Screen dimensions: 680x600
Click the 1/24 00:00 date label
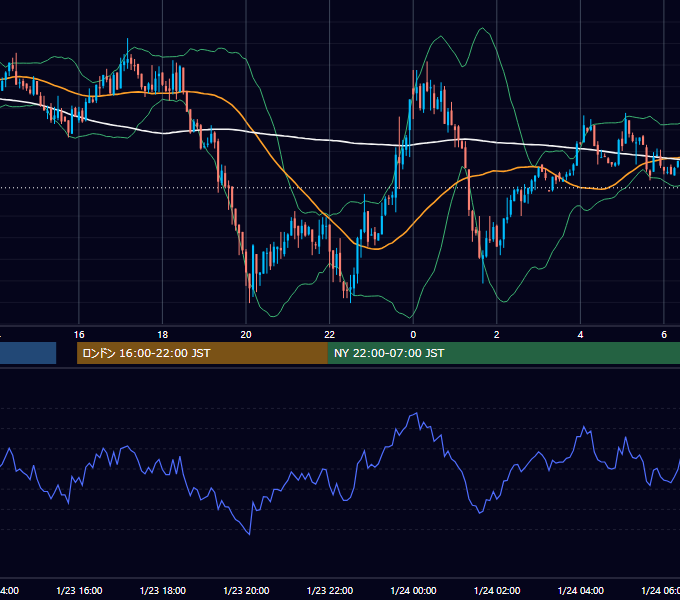pyautogui.click(x=413, y=591)
